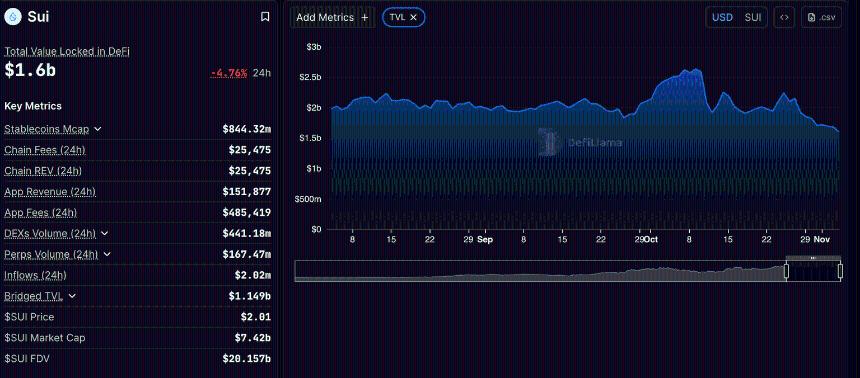Click the App Fees (24h) label
The image size is (860, 378).
(41, 212)
